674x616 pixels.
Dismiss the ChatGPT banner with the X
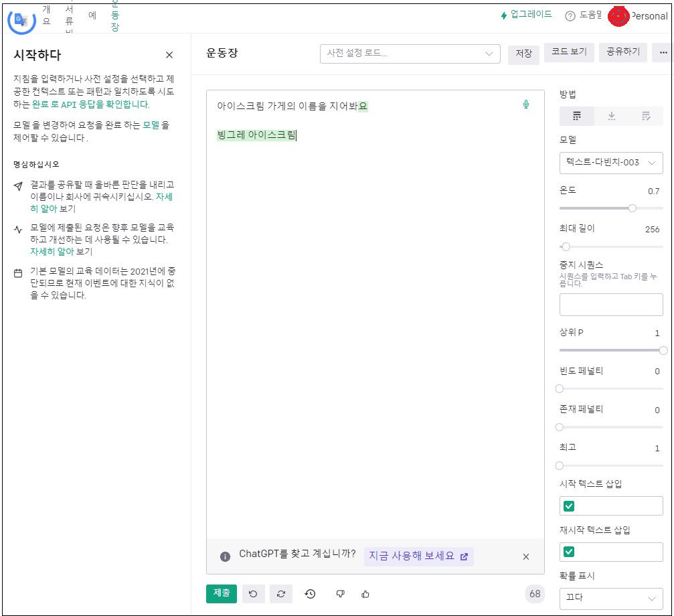526,556
